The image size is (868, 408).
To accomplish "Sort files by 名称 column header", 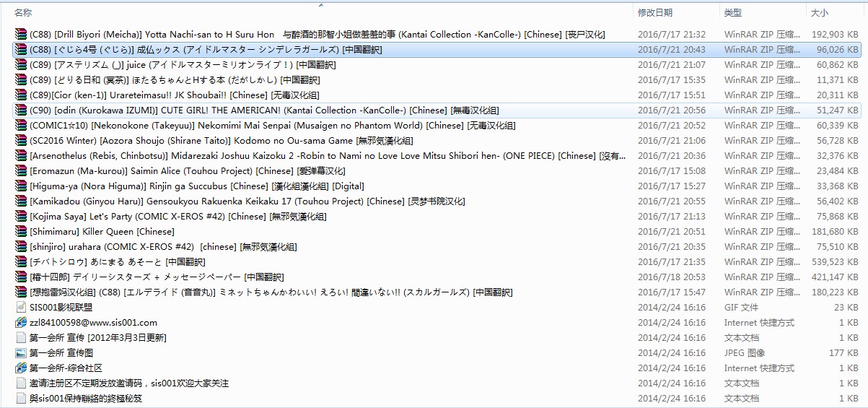I will (23, 13).
